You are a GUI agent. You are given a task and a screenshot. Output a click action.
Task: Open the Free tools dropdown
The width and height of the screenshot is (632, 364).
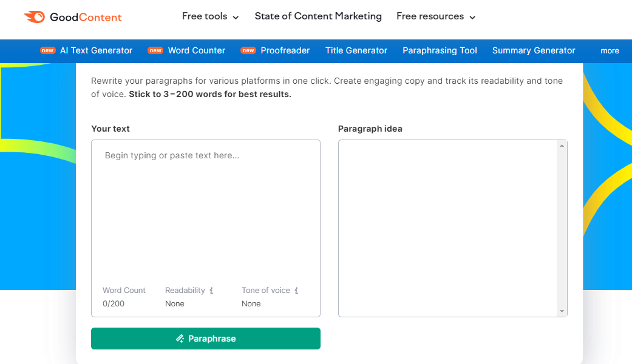pyautogui.click(x=210, y=16)
